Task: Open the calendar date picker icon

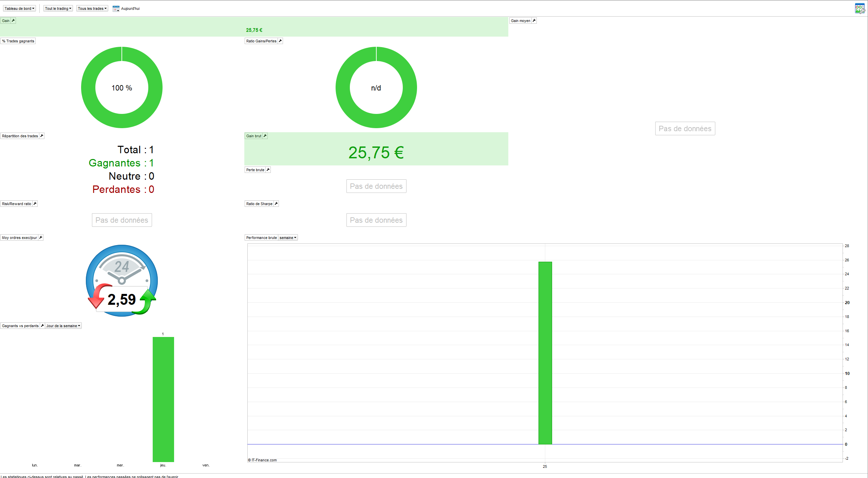Action: [x=116, y=8]
